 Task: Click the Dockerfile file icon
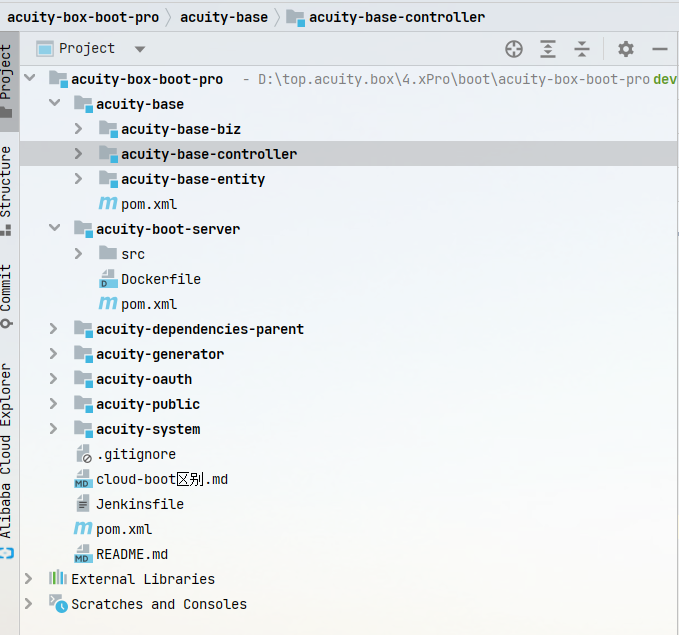(107, 280)
